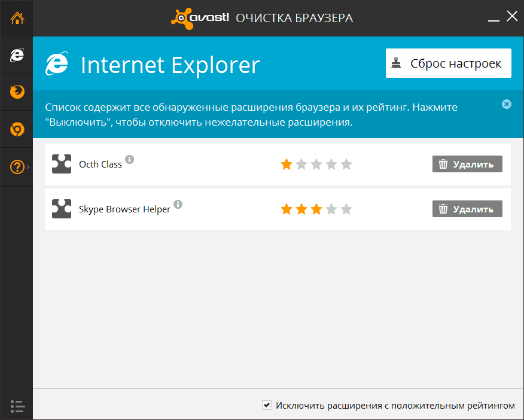Show info for Skype Browser Helper
The height and width of the screenshot is (420, 524).
tap(178, 204)
